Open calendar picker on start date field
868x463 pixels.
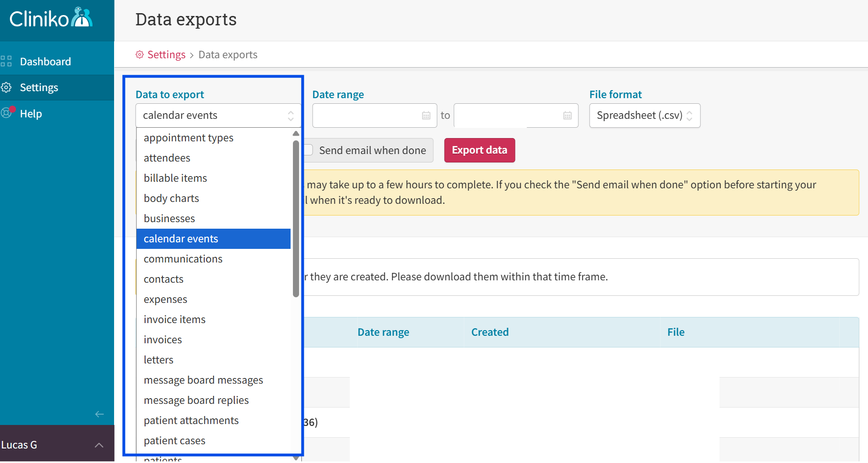[x=426, y=116]
